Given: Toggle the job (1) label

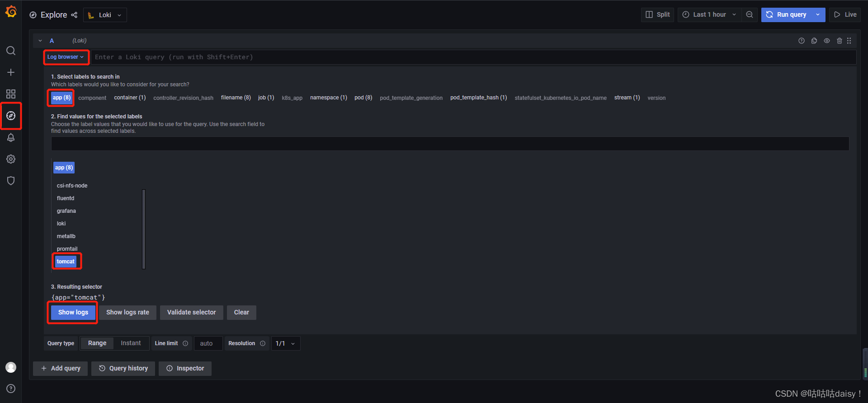Looking at the screenshot, I should click(x=266, y=98).
